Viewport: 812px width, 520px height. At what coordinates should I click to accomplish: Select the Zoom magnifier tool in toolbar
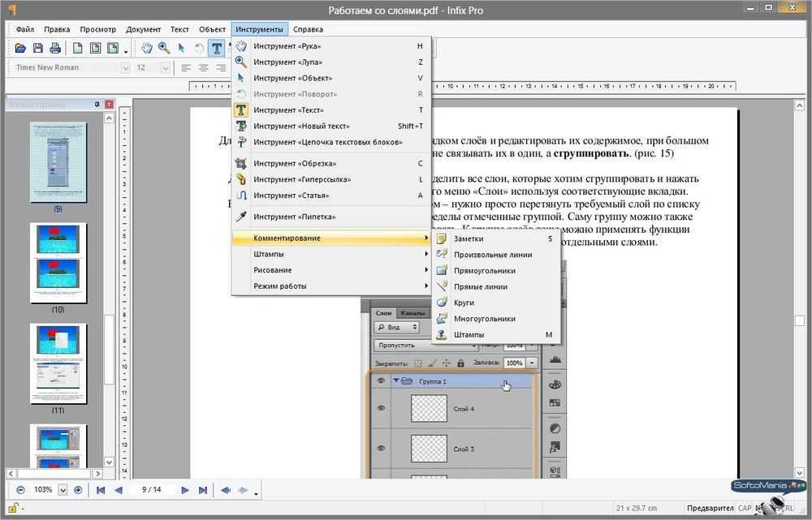(164, 49)
